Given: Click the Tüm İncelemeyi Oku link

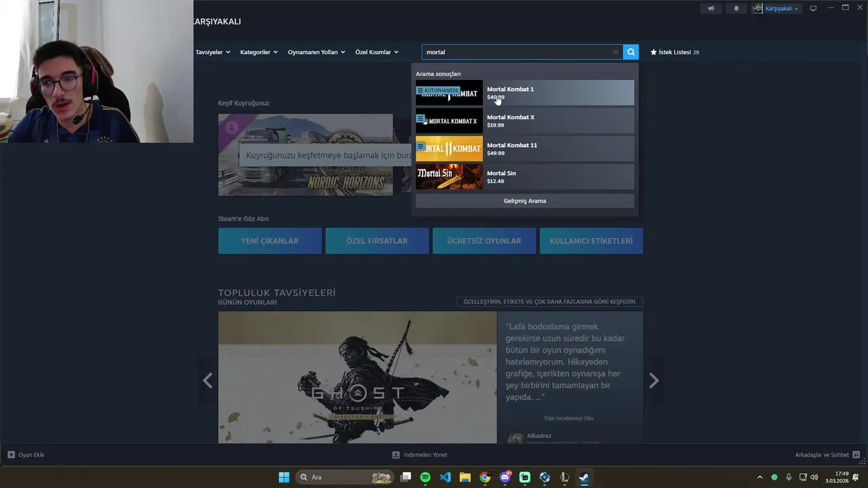Looking at the screenshot, I should click(x=568, y=418).
